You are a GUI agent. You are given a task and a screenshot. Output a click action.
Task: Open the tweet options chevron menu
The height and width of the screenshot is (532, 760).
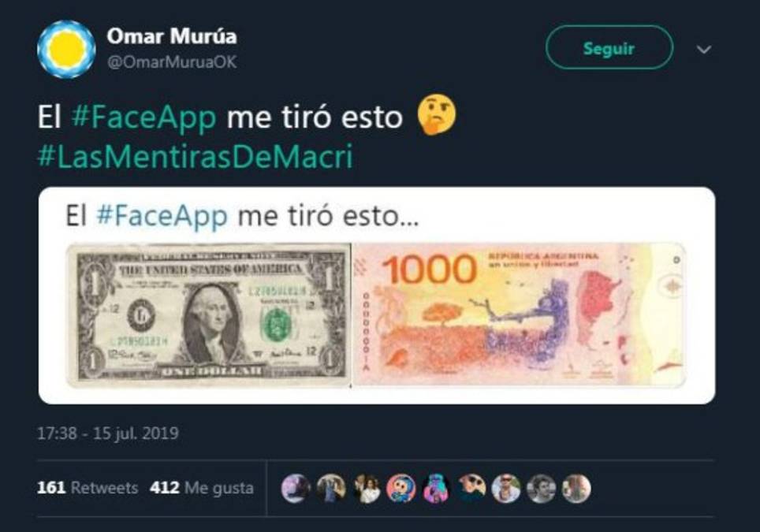pyautogui.click(x=704, y=50)
